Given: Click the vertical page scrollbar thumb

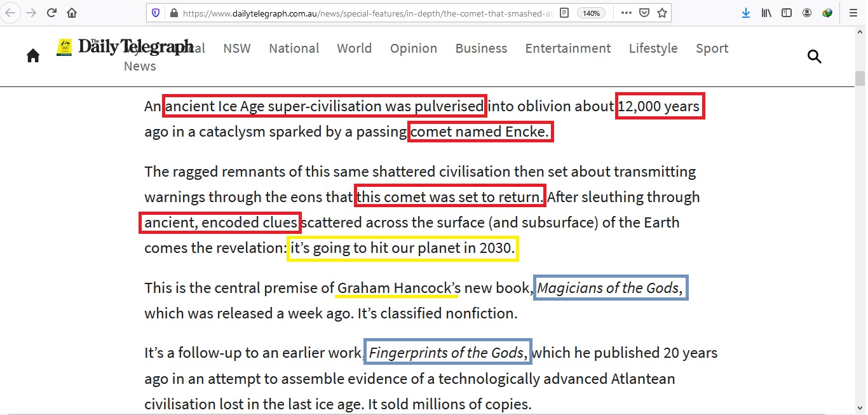Looking at the screenshot, I should [x=860, y=78].
